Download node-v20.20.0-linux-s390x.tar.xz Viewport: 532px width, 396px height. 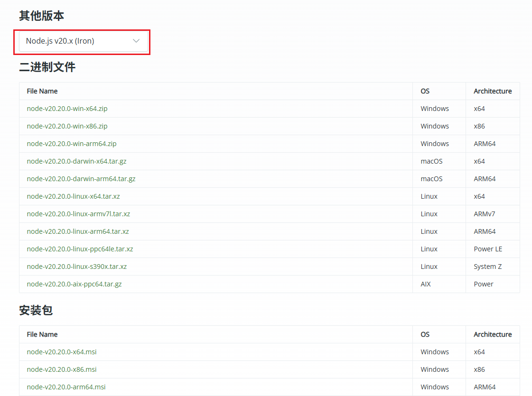(x=76, y=267)
